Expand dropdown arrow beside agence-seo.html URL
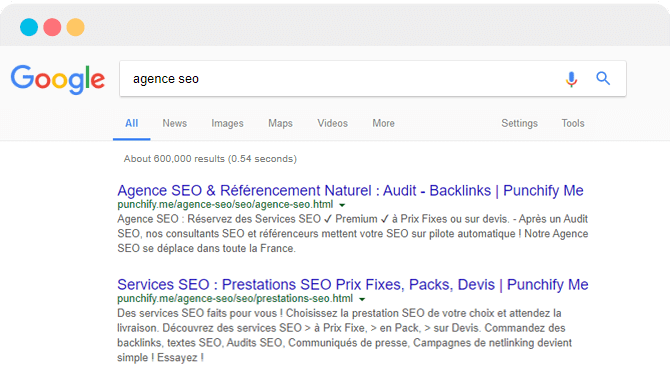Image resolution: width=670 pixels, height=387 pixels. coord(342,205)
